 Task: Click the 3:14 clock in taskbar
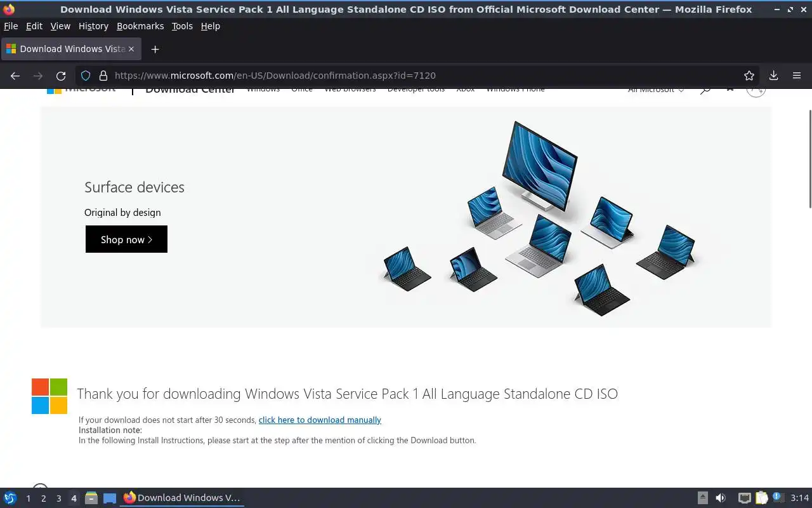coord(799,498)
